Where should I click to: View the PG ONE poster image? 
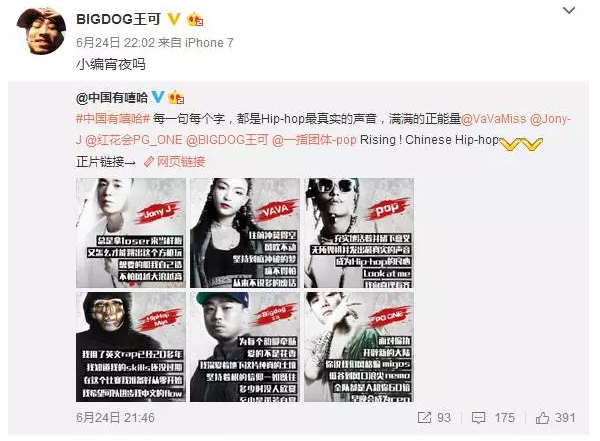(x=359, y=347)
